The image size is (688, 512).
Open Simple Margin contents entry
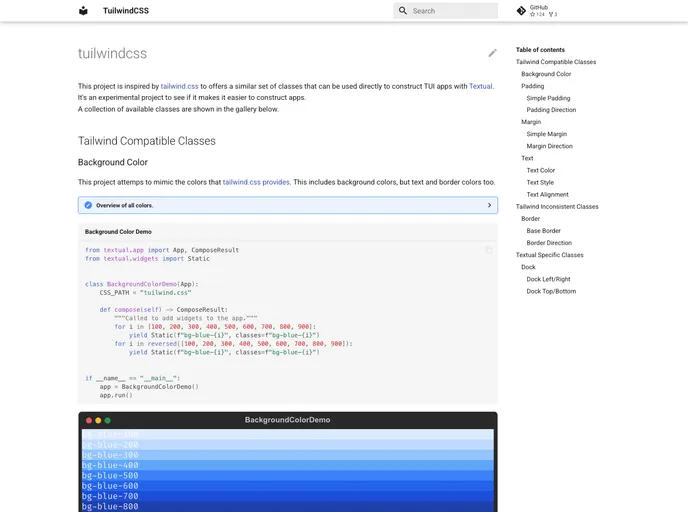(x=547, y=134)
